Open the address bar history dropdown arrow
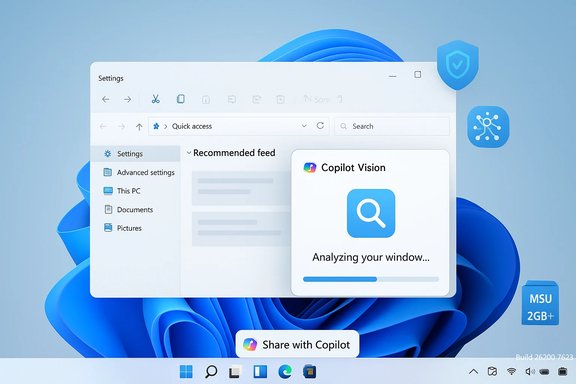 coord(304,126)
